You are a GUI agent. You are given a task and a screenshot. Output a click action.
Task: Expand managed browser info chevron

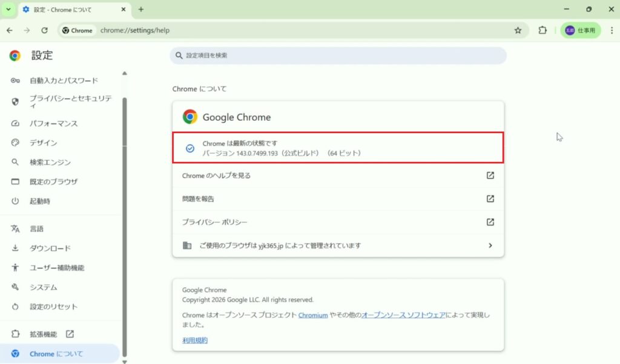[490, 245]
